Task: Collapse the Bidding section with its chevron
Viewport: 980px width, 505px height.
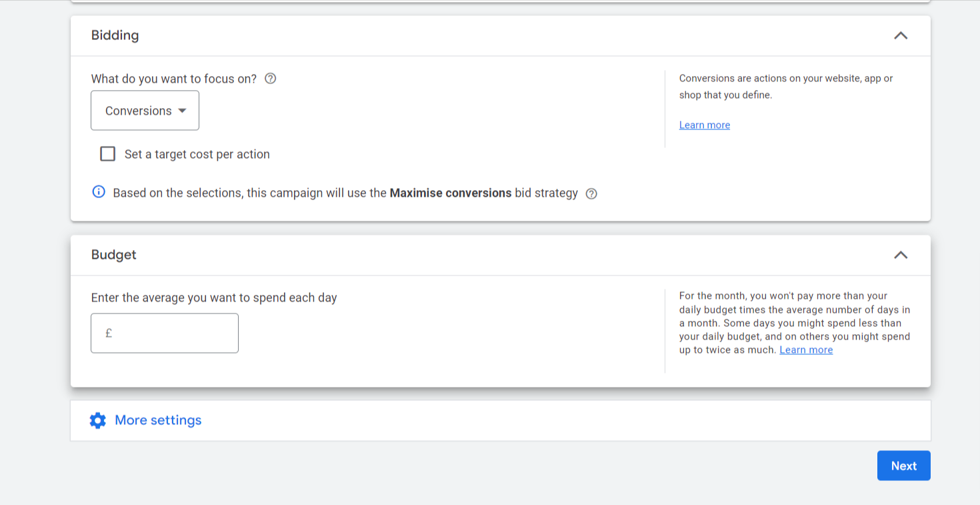Action: click(x=901, y=35)
